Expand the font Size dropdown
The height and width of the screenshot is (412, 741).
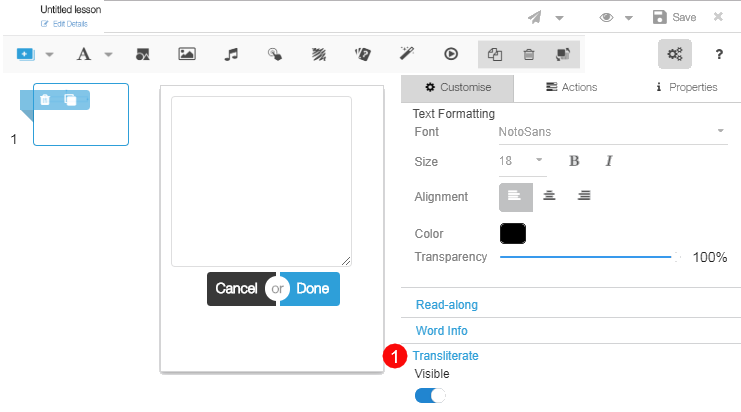[522, 161]
